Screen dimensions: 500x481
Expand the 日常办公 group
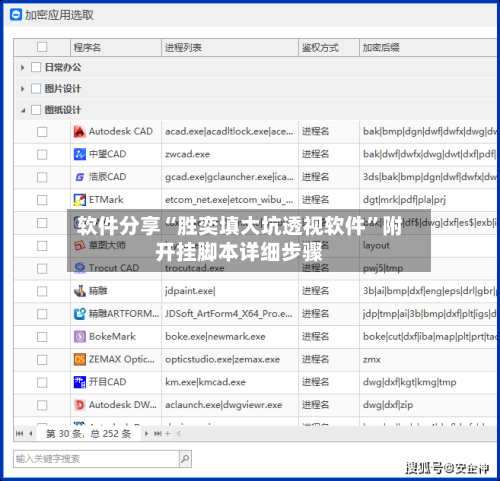(x=22, y=68)
